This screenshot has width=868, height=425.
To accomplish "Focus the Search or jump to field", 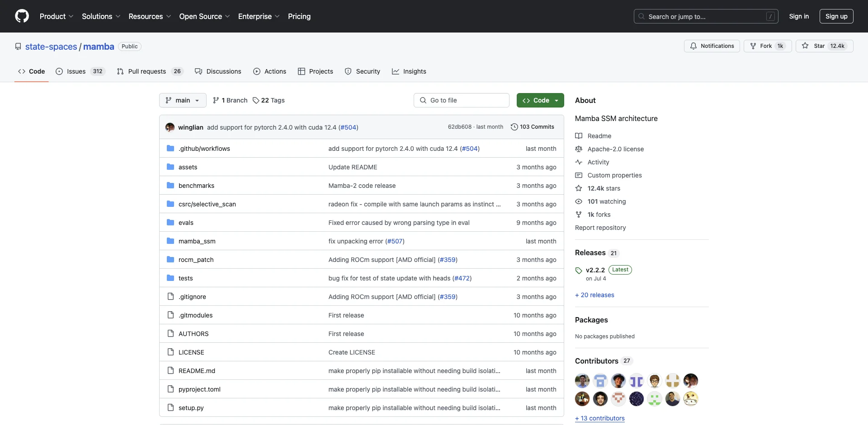I will point(706,16).
